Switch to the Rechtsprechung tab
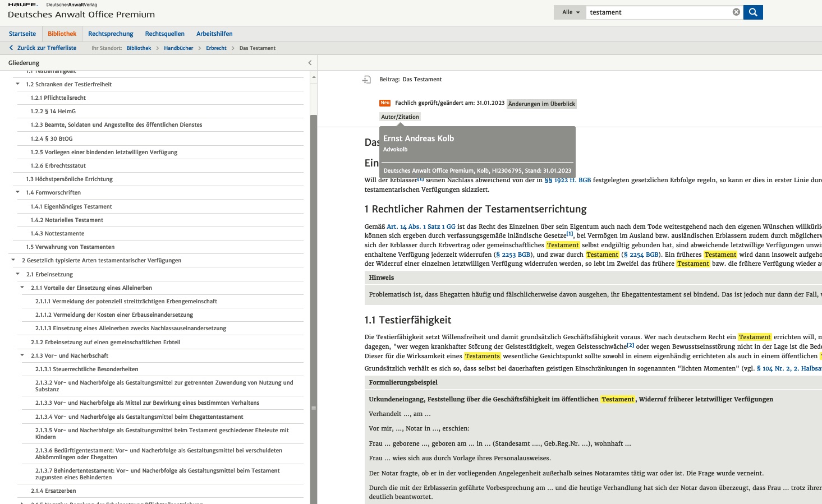822x504 pixels. click(x=111, y=34)
